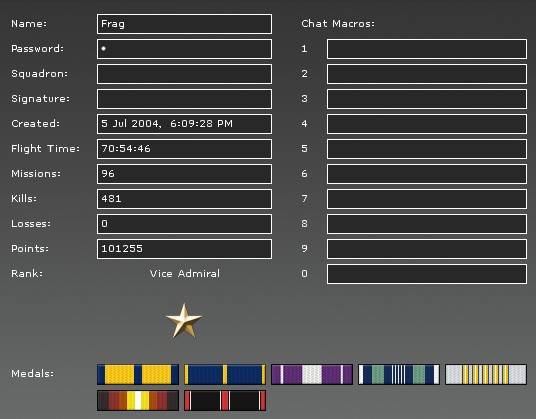
Task: Click the Name label
Action: 29,24
